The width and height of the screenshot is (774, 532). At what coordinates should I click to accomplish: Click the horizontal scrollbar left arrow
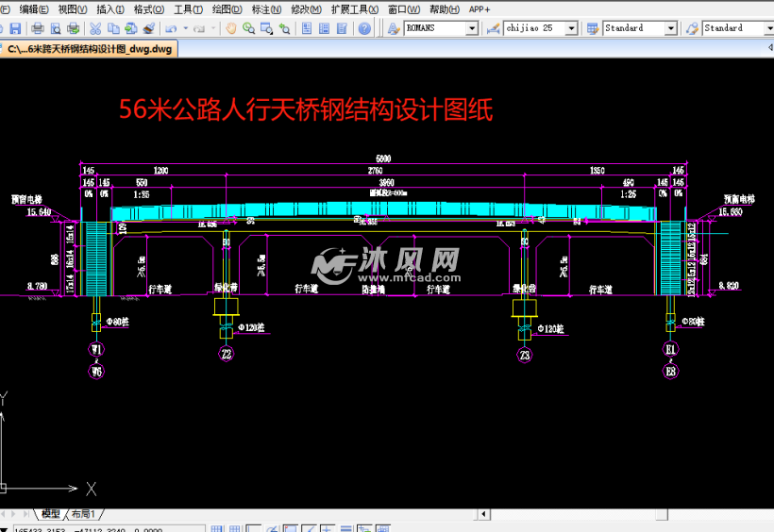pyautogui.click(x=483, y=514)
